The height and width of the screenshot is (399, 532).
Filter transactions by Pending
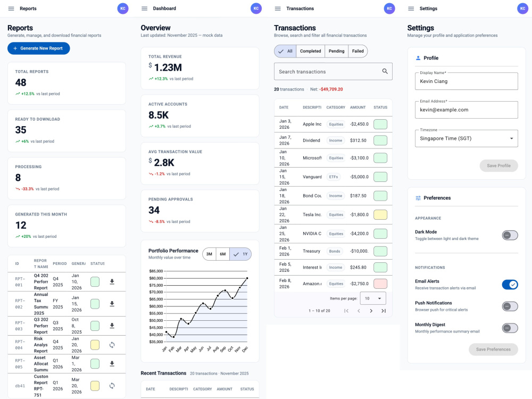[x=336, y=51]
